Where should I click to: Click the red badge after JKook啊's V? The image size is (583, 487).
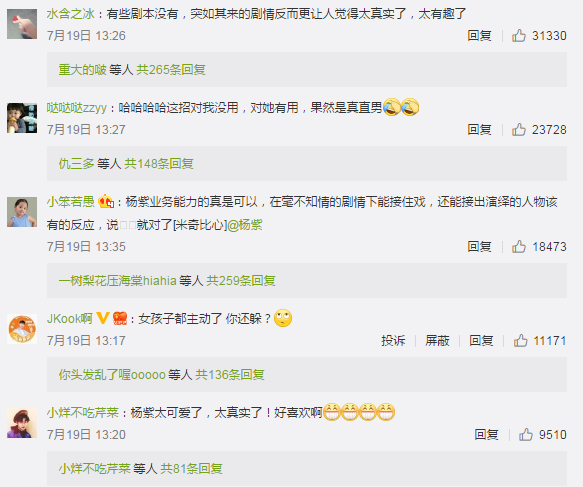pos(120,318)
